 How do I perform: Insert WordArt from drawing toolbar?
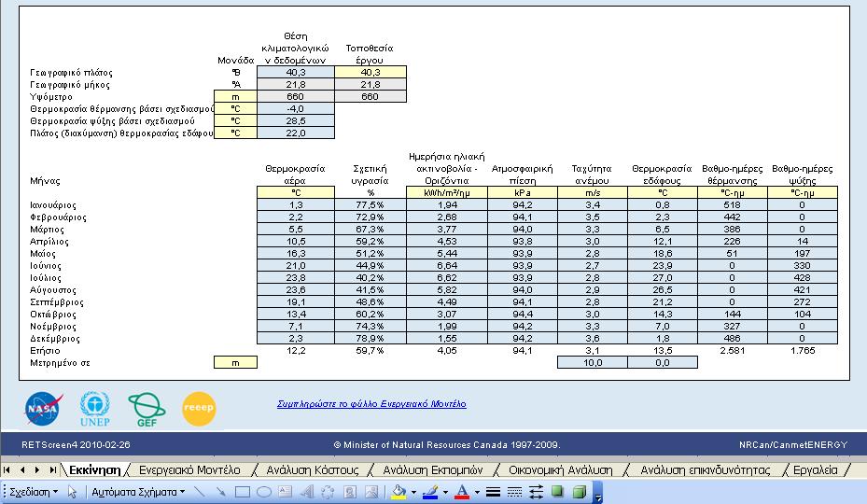tap(306, 492)
